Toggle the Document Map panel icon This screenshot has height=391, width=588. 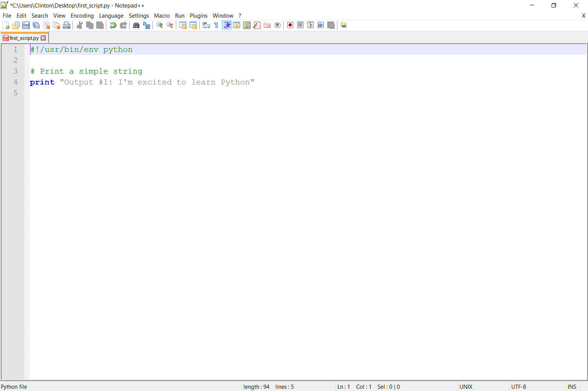(x=247, y=25)
